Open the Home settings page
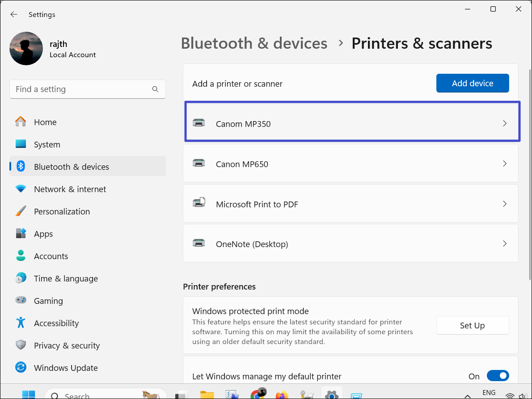The width and height of the screenshot is (532, 399). [x=45, y=122]
